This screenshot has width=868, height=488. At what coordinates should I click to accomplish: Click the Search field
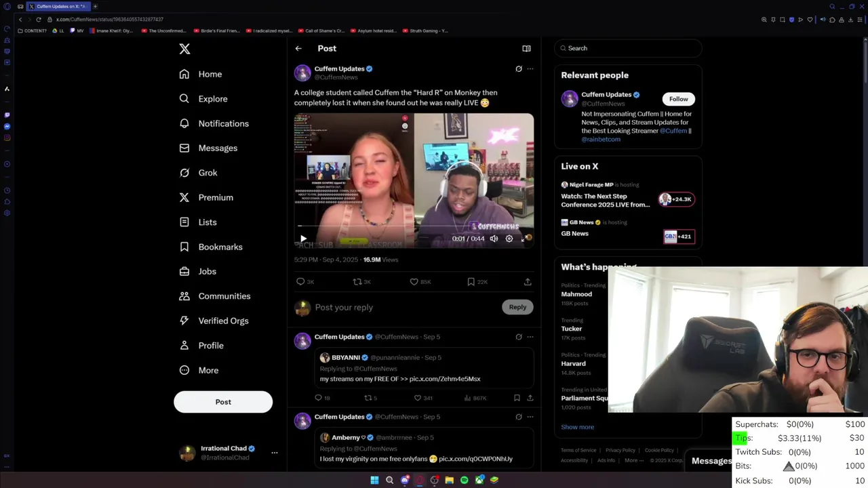[628, 48]
